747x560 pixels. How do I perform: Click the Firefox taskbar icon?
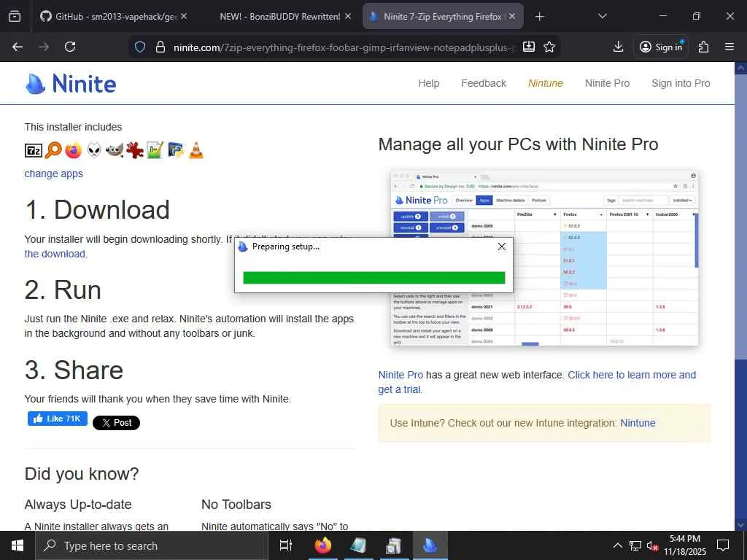322,545
